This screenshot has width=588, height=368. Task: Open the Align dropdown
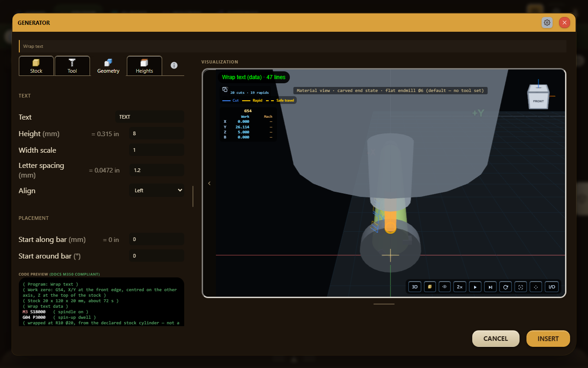(x=157, y=190)
